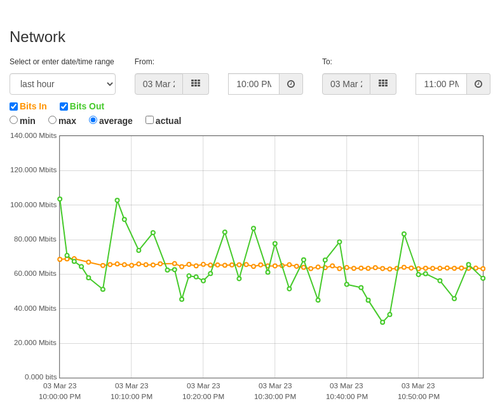Click the '0.000 bits' y-axis label
The height and width of the screenshot is (403, 500).
[41, 377]
